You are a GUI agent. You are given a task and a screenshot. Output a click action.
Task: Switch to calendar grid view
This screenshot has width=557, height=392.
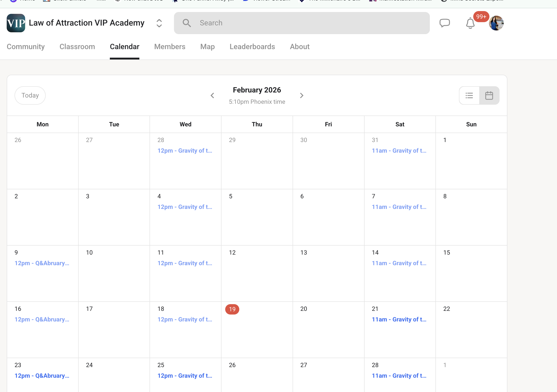[x=489, y=95]
